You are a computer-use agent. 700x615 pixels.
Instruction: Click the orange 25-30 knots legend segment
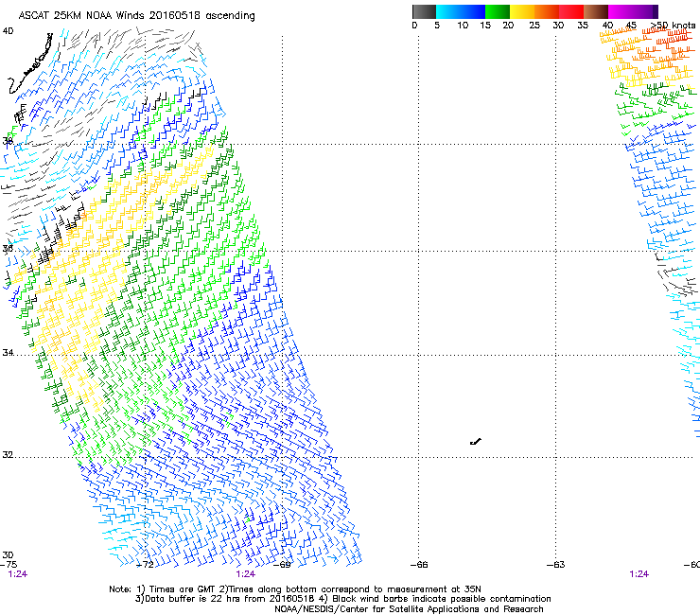[x=547, y=11]
